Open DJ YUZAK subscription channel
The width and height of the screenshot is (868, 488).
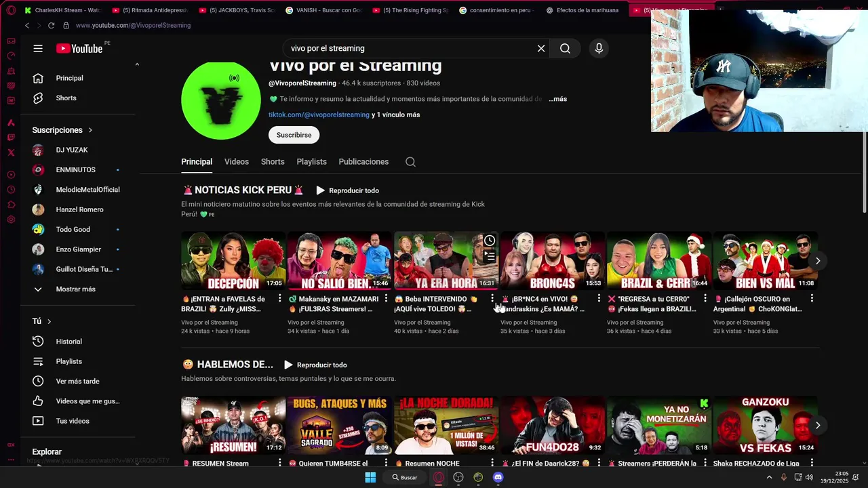(x=79, y=150)
